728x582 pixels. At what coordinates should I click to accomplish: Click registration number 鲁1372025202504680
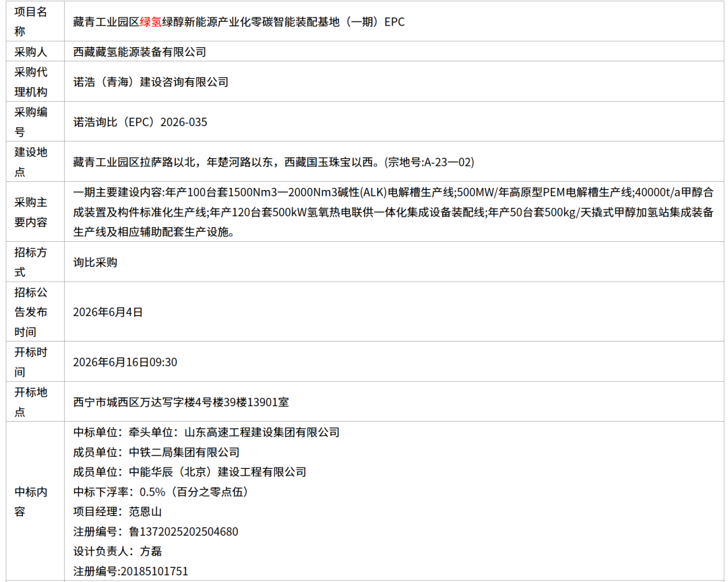coord(156,532)
